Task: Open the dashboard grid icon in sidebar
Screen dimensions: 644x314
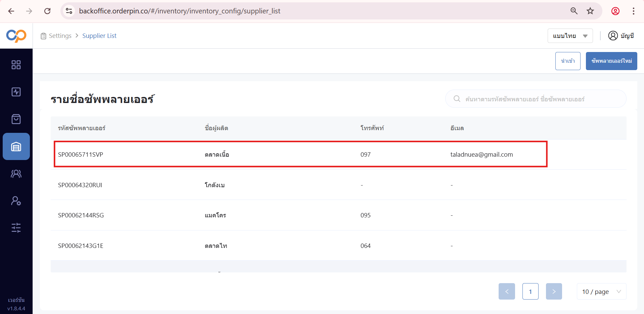Action: 16,65
